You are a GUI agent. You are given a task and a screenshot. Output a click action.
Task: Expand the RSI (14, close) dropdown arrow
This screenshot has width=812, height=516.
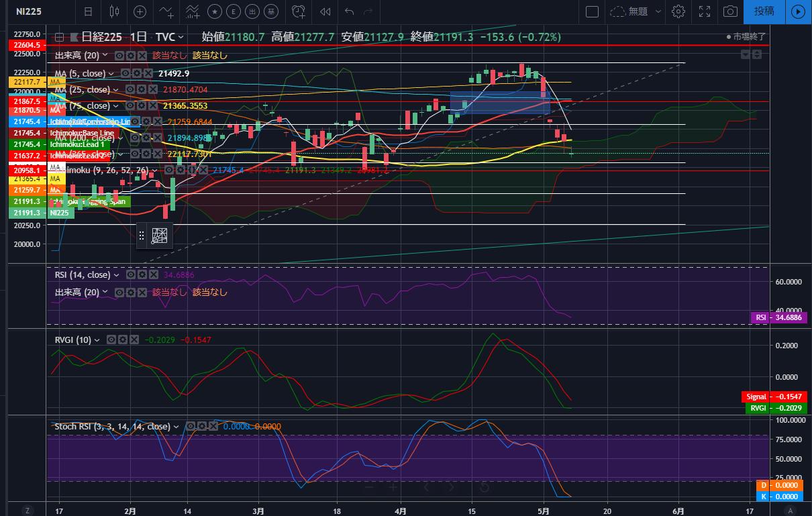pyautogui.click(x=117, y=275)
